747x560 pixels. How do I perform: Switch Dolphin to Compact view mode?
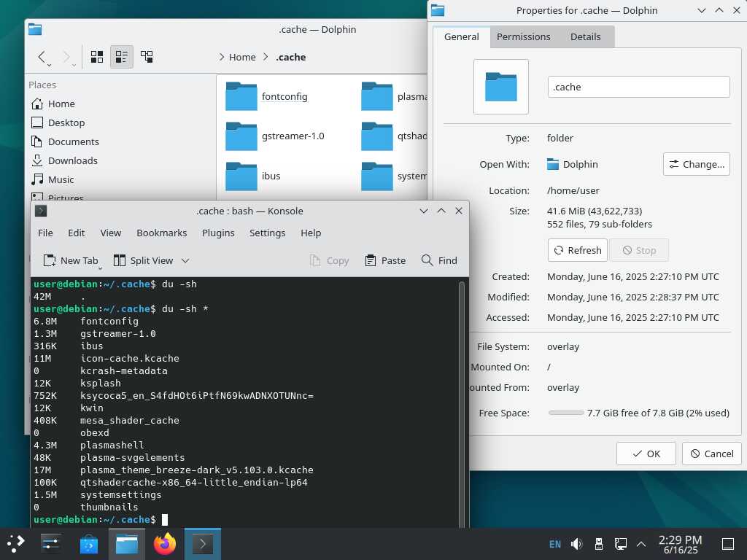[x=122, y=57]
